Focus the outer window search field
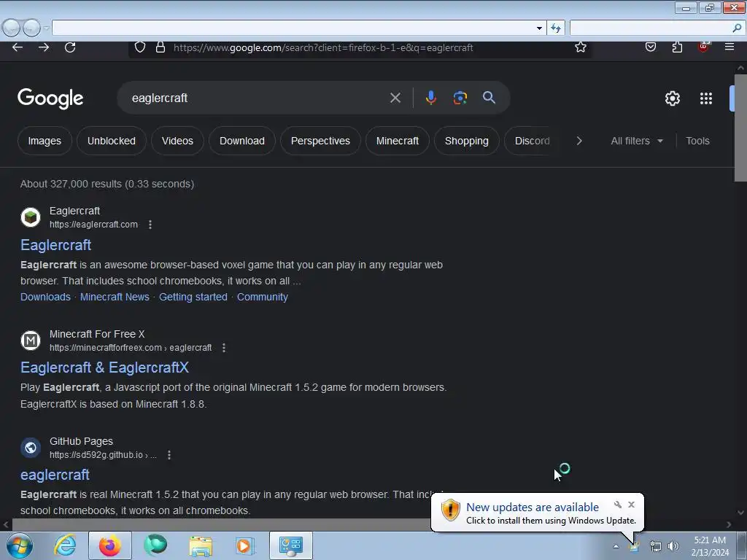The height and width of the screenshot is (560, 747). 651,28
